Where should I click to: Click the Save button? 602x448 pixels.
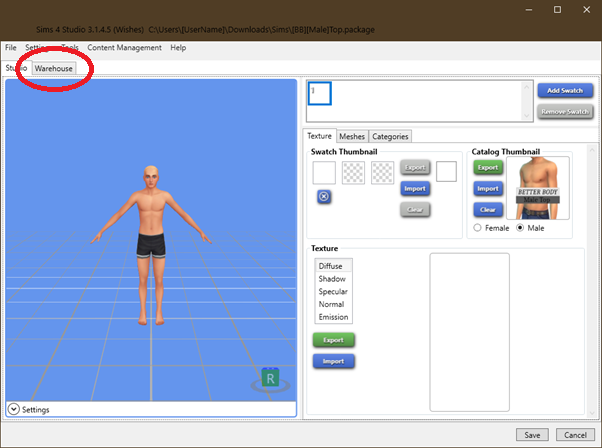click(532, 435)
